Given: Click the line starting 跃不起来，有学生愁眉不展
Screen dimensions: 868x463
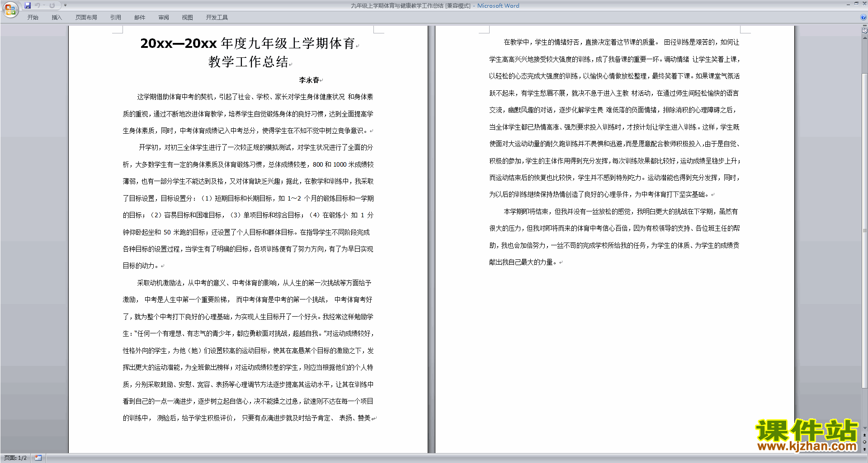Looking at the screenshot, I should 614,93.
